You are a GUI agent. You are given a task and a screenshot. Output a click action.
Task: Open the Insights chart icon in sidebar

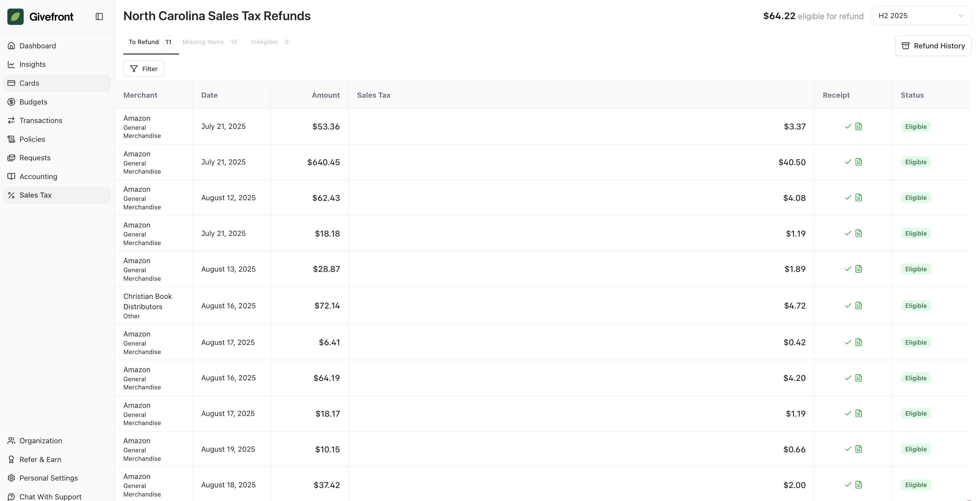point(11,64)
